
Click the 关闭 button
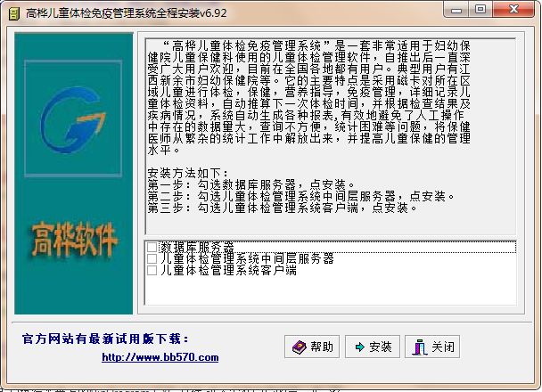click(x=432, y=347)
